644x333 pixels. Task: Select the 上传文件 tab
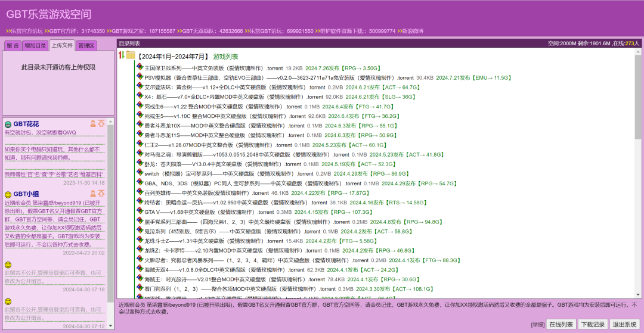click(x=62, y=45)
